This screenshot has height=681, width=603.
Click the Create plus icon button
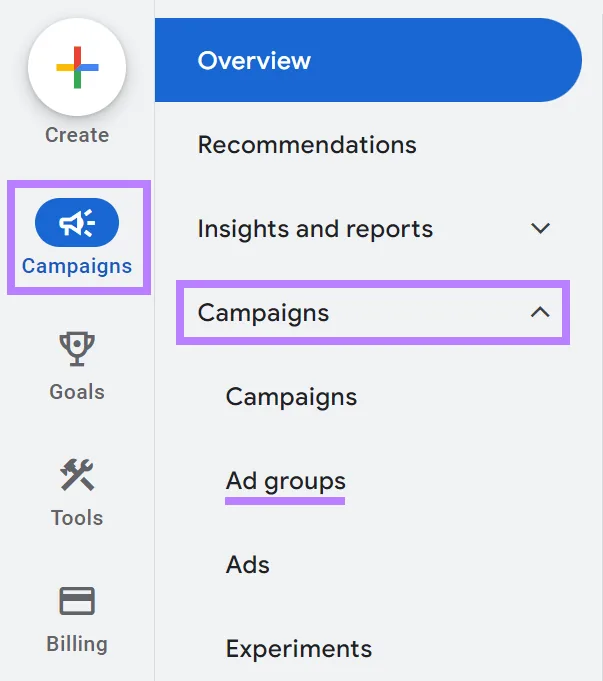pyautogui.click(x=77, y=67)
